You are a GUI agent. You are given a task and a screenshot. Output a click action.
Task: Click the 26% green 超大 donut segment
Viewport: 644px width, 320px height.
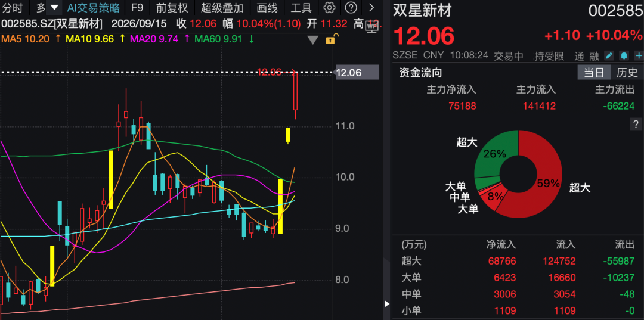[x=494, y=155]
